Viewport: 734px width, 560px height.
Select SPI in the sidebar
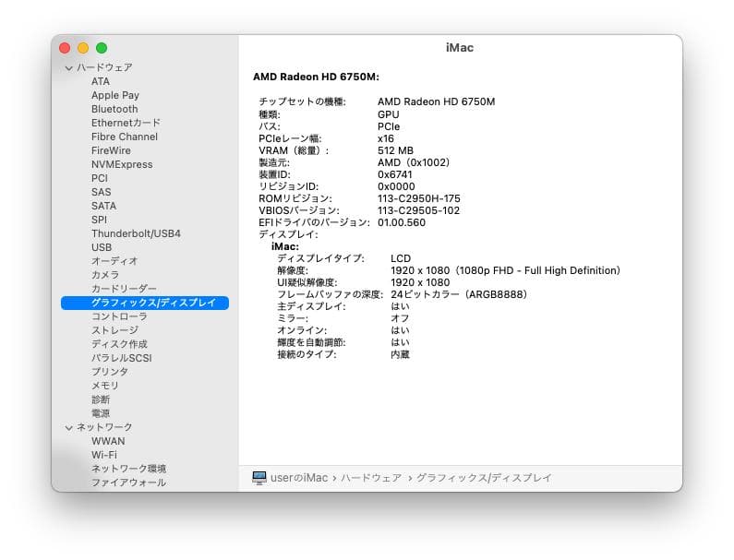[99, 220]
